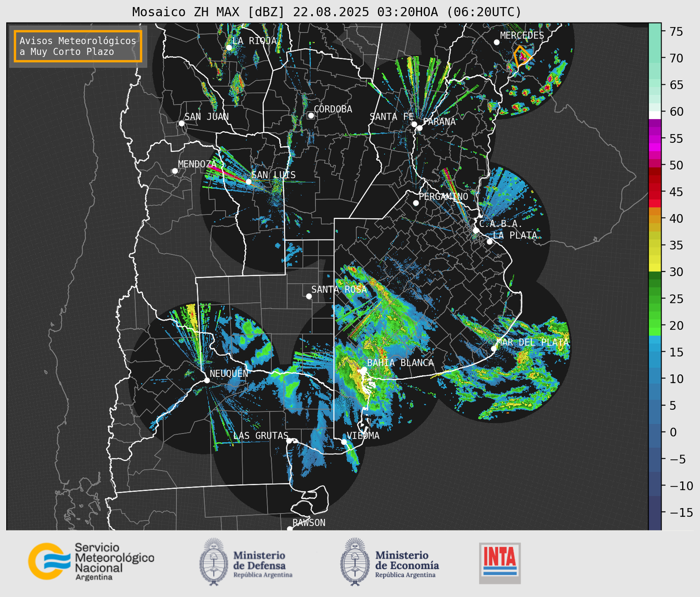This screenshot has height=597, width=700.
Task: Click the 06:20UTC timestamp in the title
Action: click(483, 12)
